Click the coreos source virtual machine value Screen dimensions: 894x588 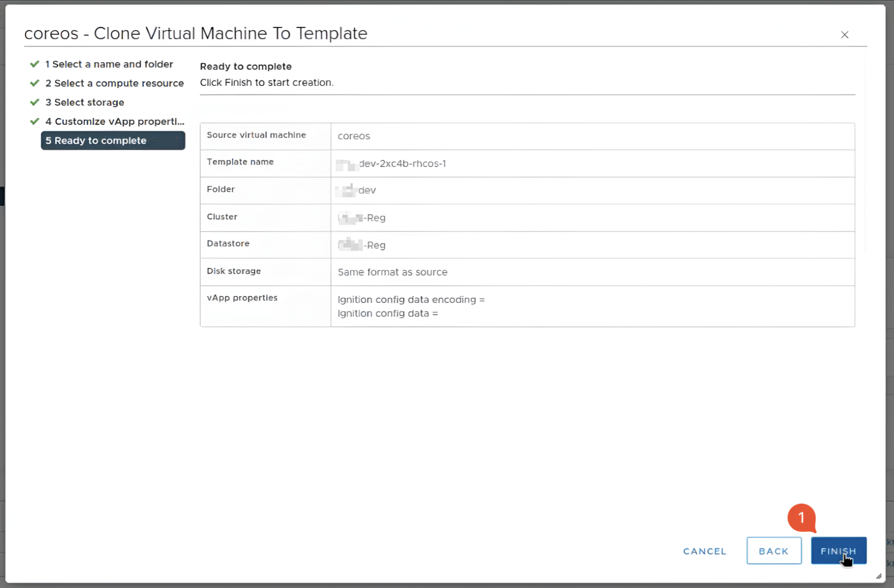(354, 136)
